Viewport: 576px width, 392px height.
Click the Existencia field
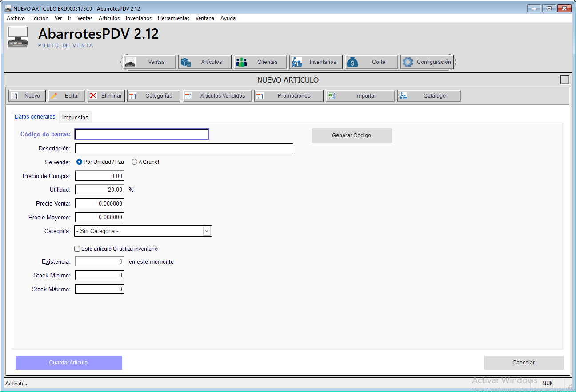pyautogui.click(x=100, y=261)
